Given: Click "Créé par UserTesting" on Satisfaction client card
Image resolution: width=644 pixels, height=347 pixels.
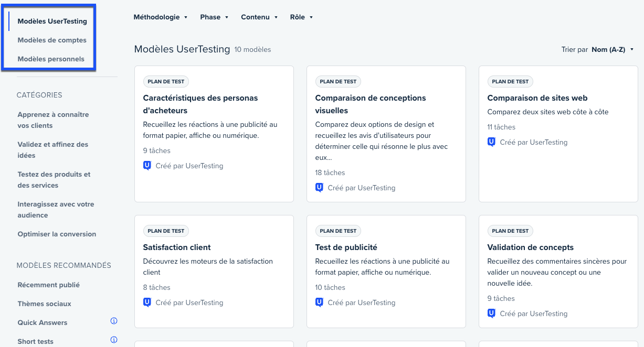Looking at the screenshot, I should click(x=189, y=302).
